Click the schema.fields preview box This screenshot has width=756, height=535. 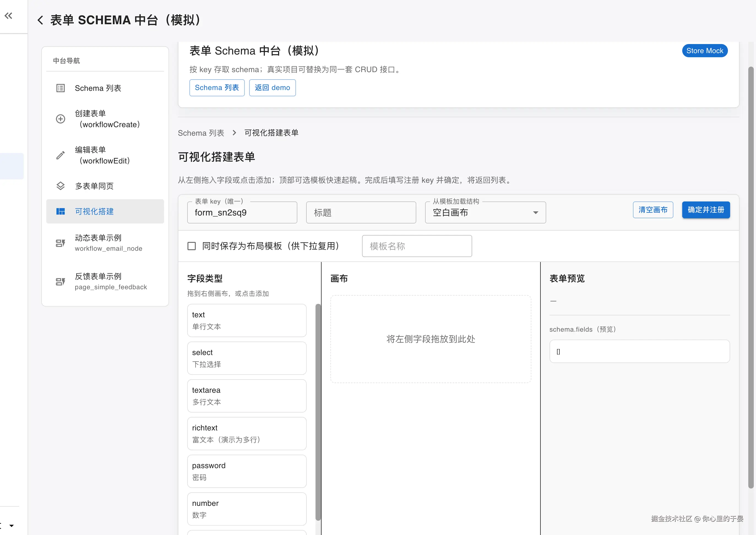(x=640, y=351)
